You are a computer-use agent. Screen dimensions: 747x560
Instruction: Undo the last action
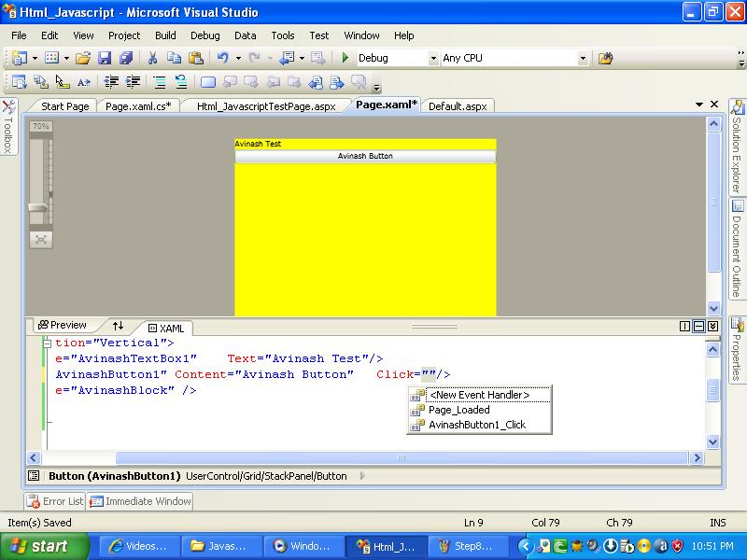(222, 58)
